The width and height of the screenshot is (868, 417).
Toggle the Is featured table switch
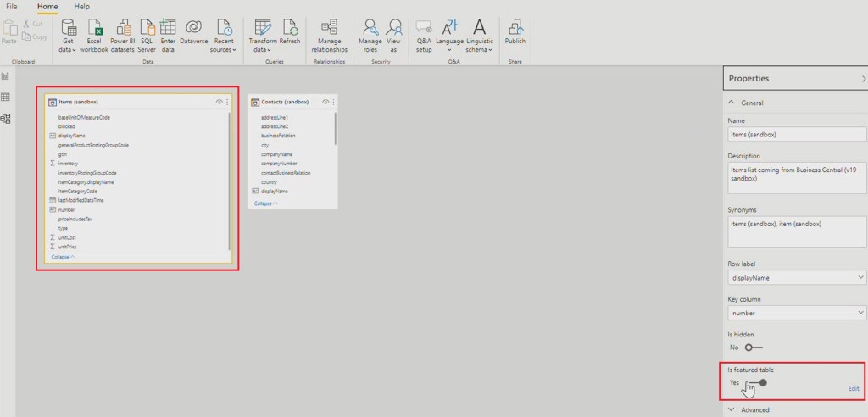757,382
